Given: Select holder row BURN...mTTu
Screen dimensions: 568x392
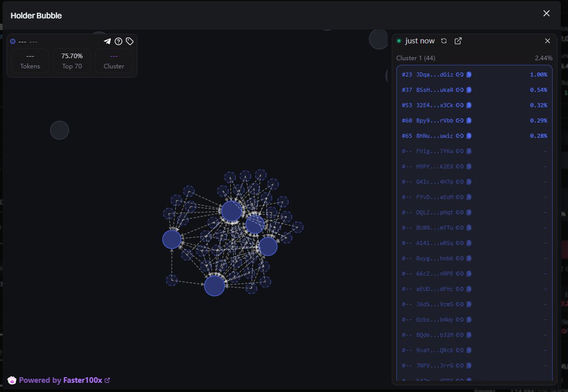Looking at the screenshot, I should [x=434, y=228].
